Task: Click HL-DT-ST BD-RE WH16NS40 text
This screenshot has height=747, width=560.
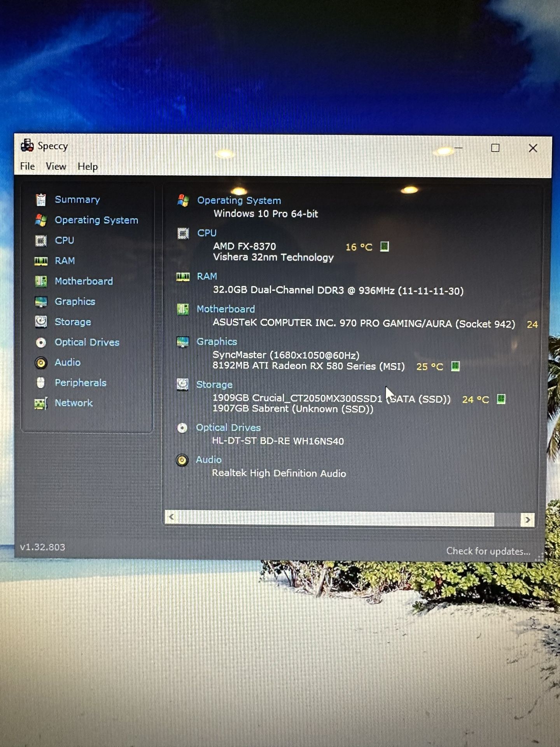Action: [278, 441]
